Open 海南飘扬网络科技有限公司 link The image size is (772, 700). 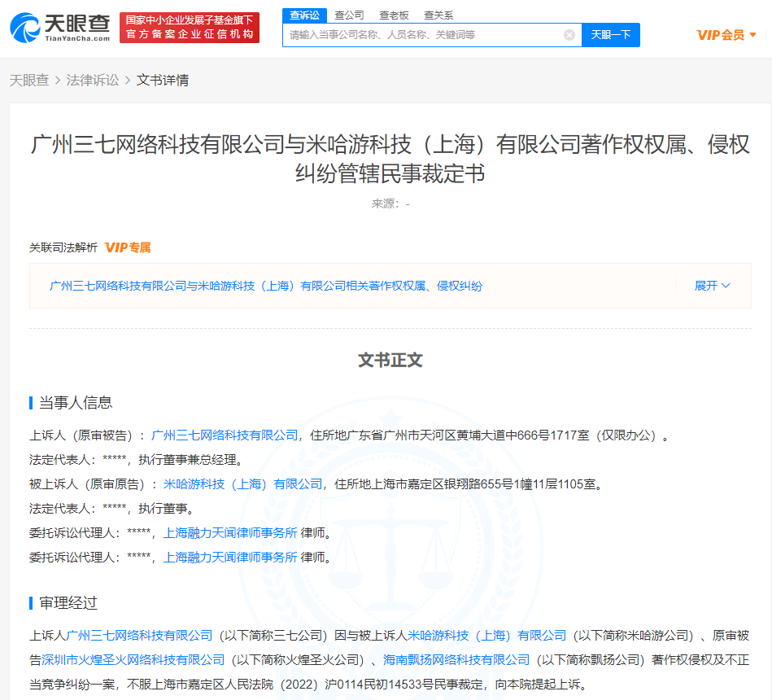coord(456,659)
